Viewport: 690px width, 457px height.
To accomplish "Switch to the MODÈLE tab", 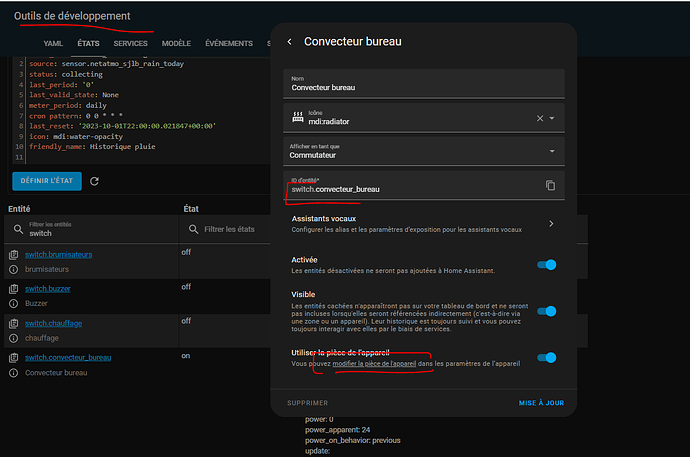I will pyautogui.click(x=176, y=44).
